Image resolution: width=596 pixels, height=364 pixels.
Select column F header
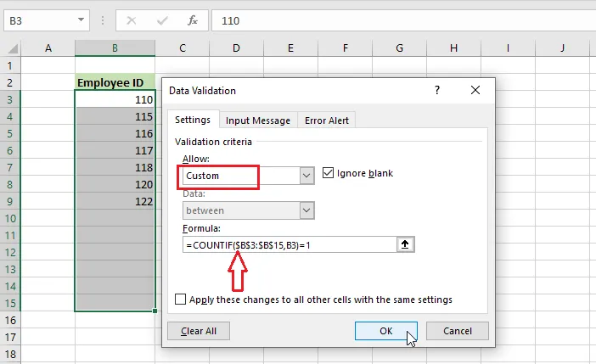tap(346, 48)
